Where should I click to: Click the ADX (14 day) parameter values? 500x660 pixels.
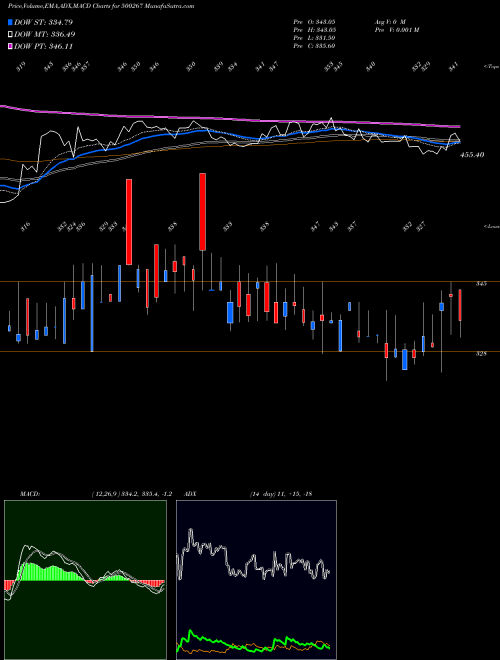(281, 494)
